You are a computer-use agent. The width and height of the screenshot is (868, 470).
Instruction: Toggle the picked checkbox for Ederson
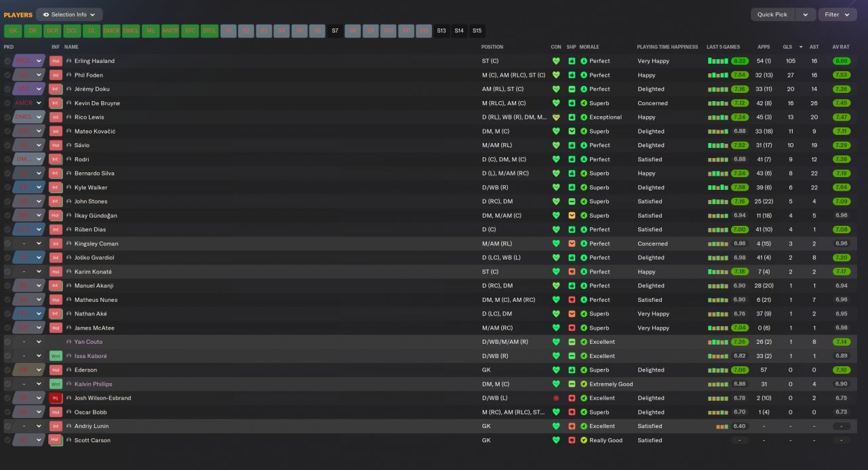(x=7, y=370)
